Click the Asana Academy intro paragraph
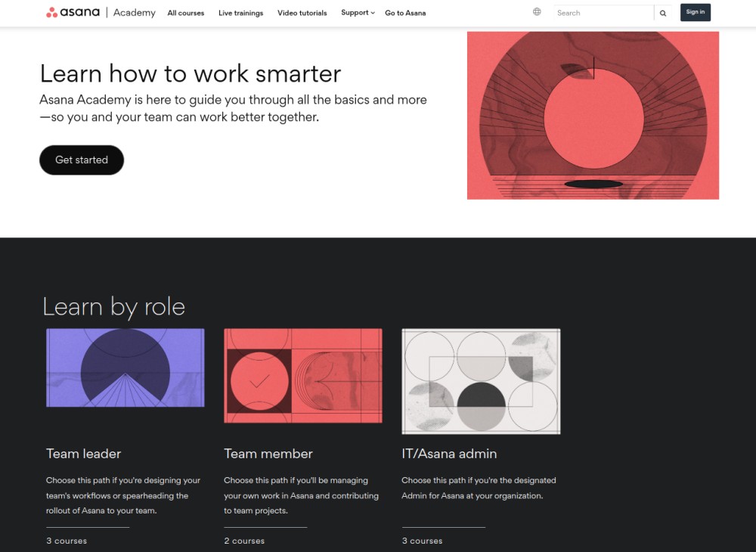This screenshot has width=756, height=552. click(233, 108)
